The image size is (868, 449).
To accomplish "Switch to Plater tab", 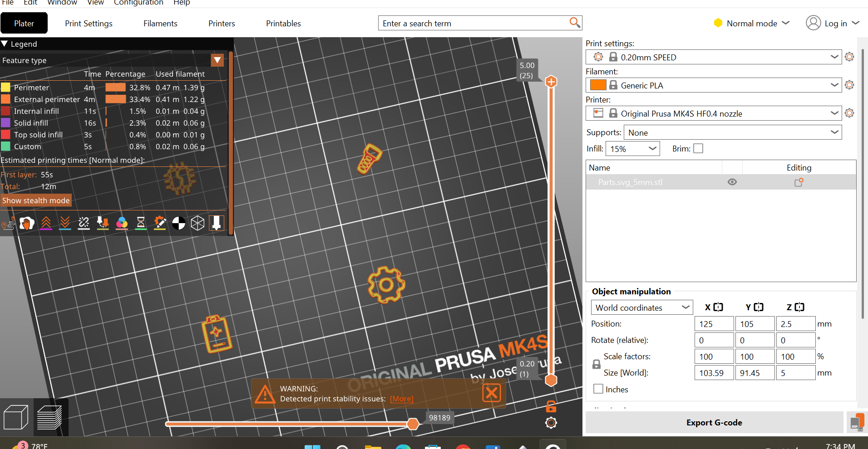I will click(x=24, y=23).
